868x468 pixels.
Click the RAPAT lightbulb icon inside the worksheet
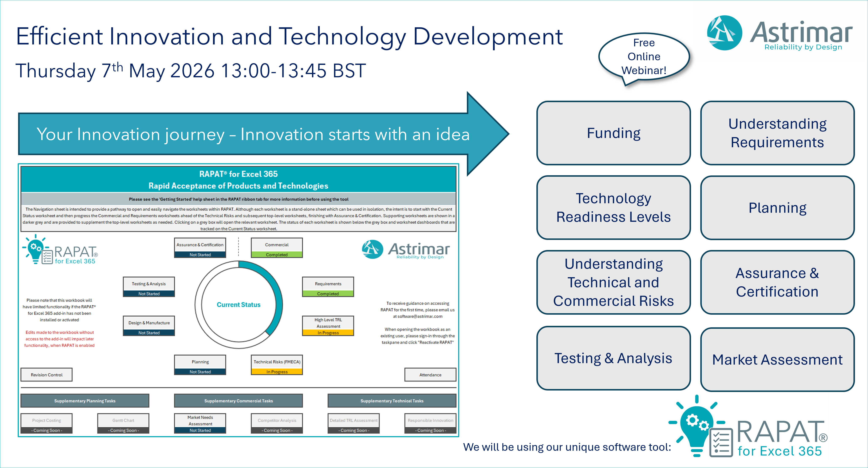point(38,250)
